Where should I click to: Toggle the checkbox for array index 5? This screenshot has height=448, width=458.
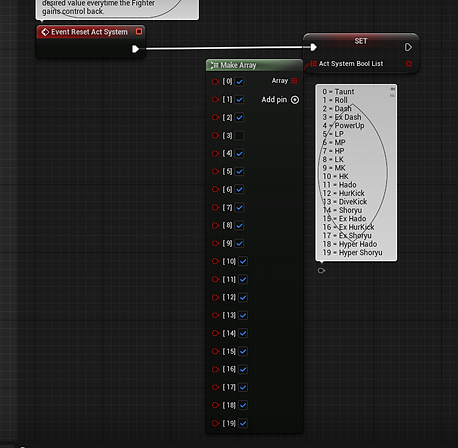pos(239,172)
